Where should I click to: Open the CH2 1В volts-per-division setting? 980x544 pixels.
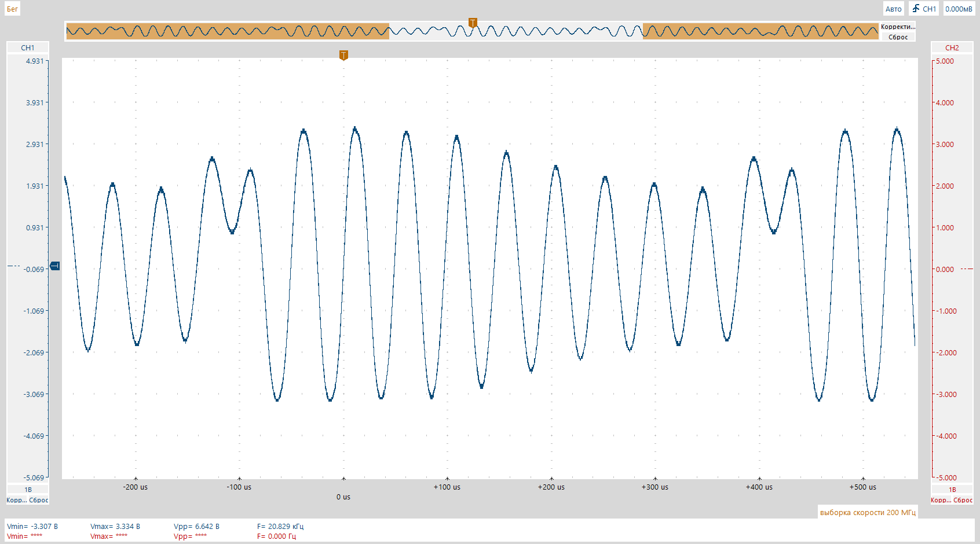pyautogui.click(x=952, y=490)
